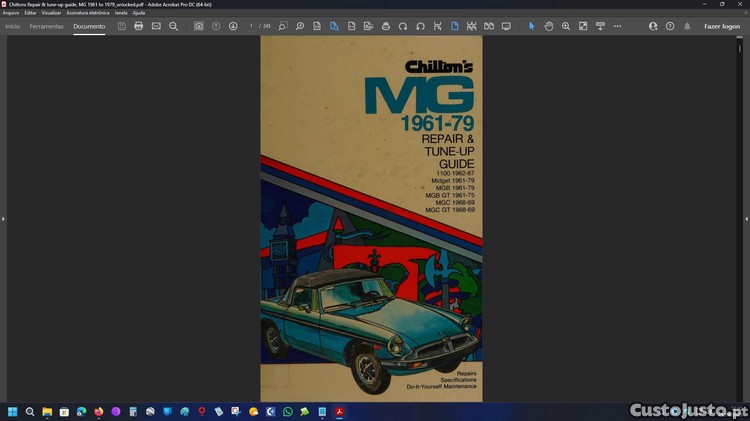Open the notifications bell

[x=687, y=26]
